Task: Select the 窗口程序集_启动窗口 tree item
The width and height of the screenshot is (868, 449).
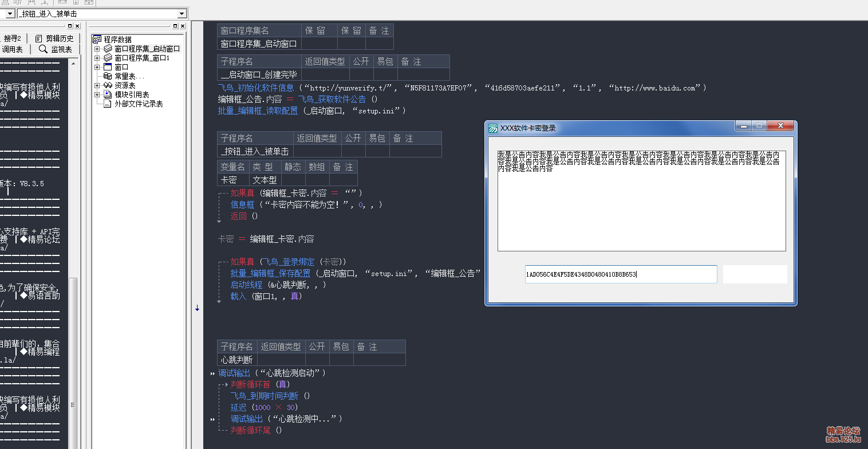Action: (x=147, y=49)
